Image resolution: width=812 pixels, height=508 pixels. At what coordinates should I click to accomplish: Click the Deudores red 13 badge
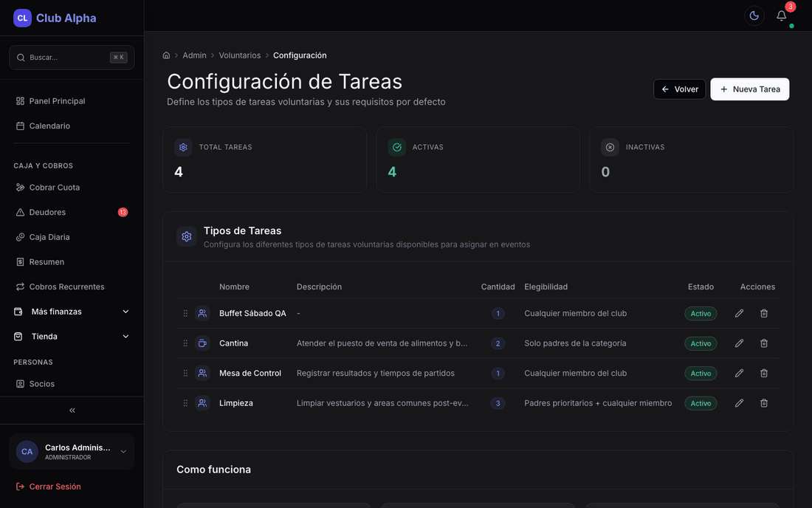(123, 213)
